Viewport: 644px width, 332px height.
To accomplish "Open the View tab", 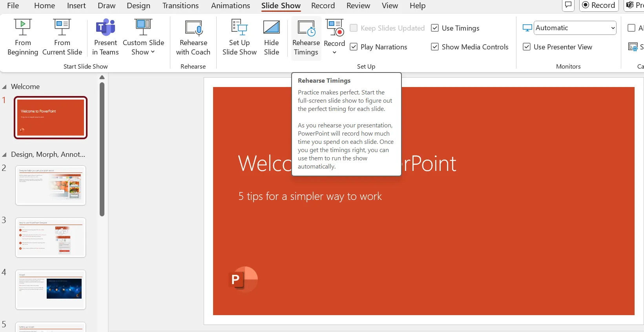I will 390,5.
